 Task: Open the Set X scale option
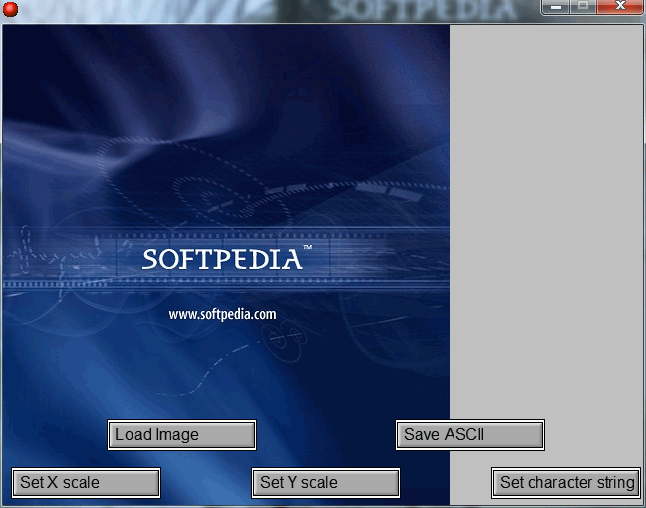[86, 482]
